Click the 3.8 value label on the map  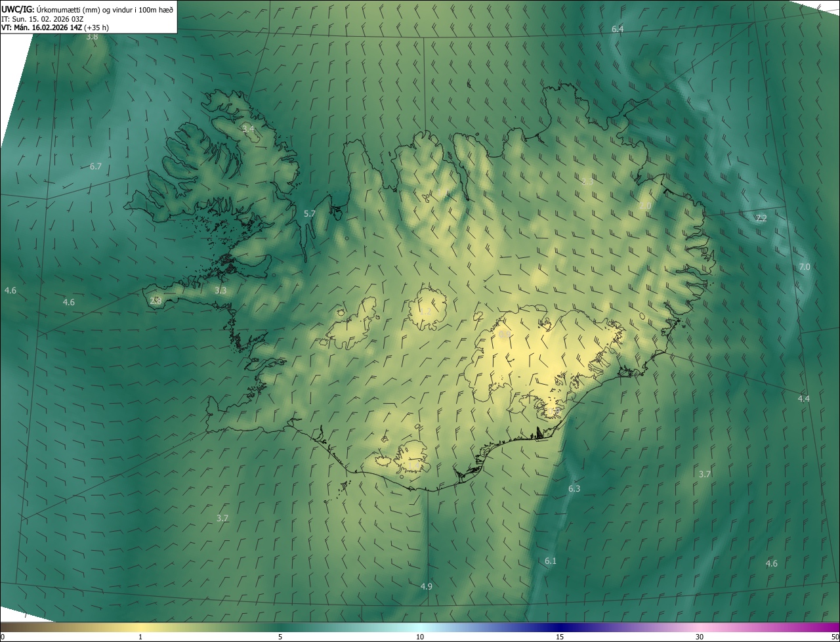[x=92, y=37]
